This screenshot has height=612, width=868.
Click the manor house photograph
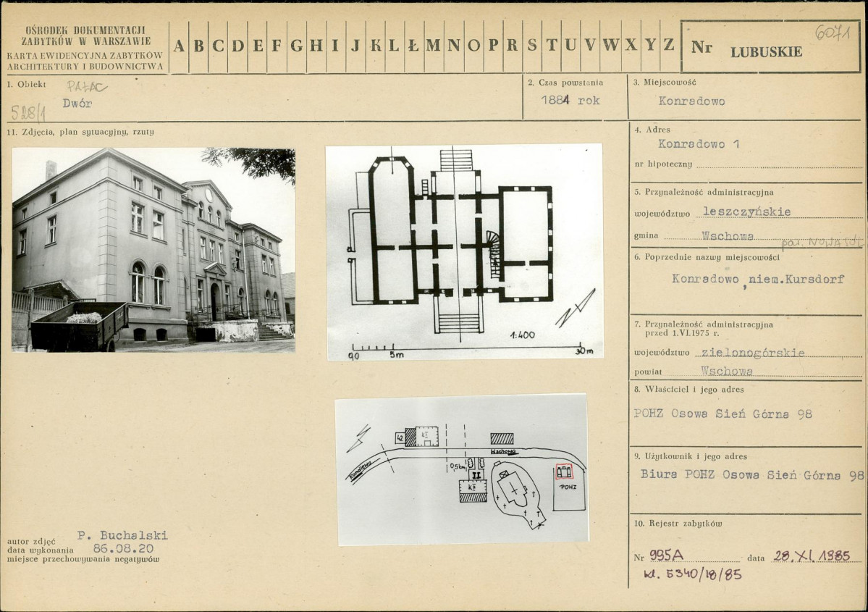click(153, 250)
